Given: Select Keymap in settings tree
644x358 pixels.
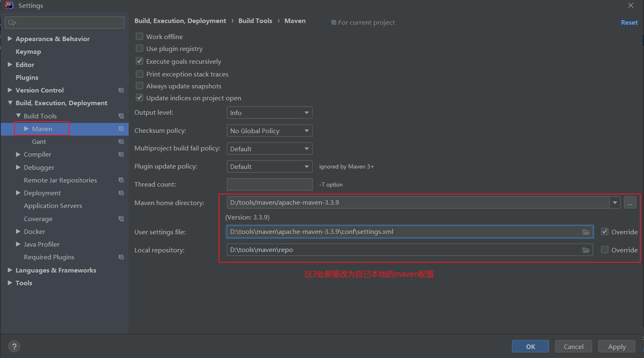Looking at the screenshot, I should [x=28, y=52].
